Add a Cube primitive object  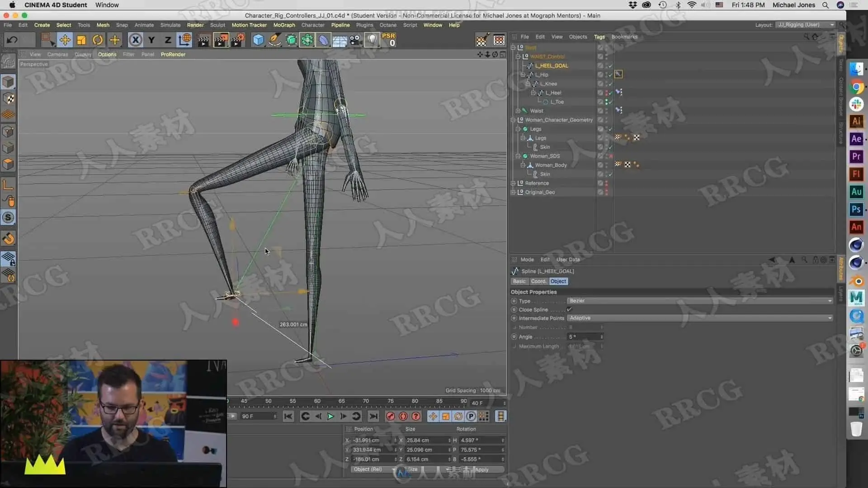(258, 40)
